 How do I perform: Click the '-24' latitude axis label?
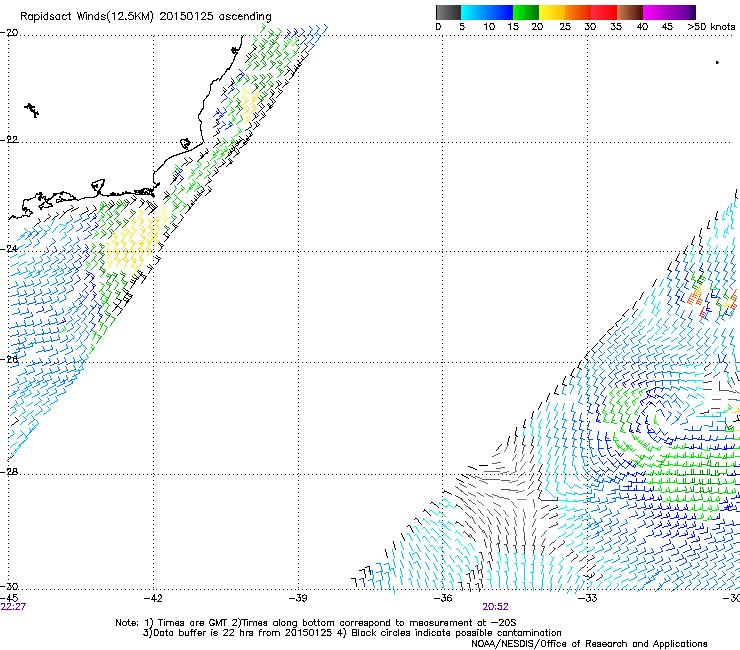point(9,249)
